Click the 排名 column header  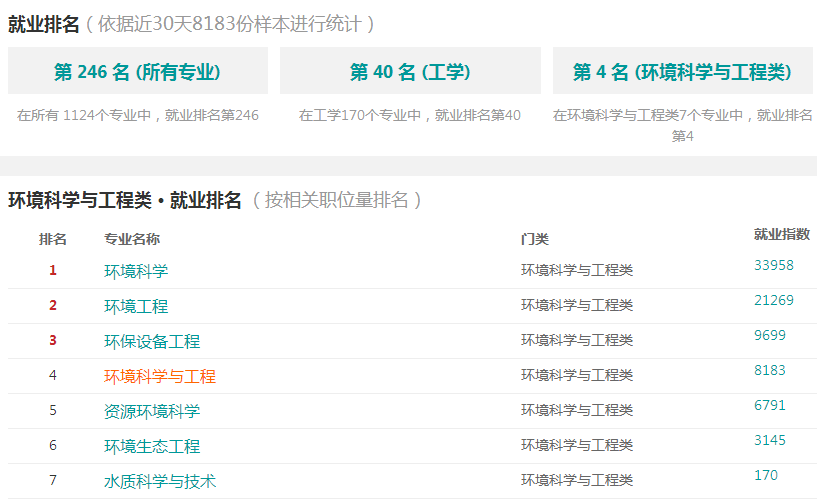tap(53, 239)
